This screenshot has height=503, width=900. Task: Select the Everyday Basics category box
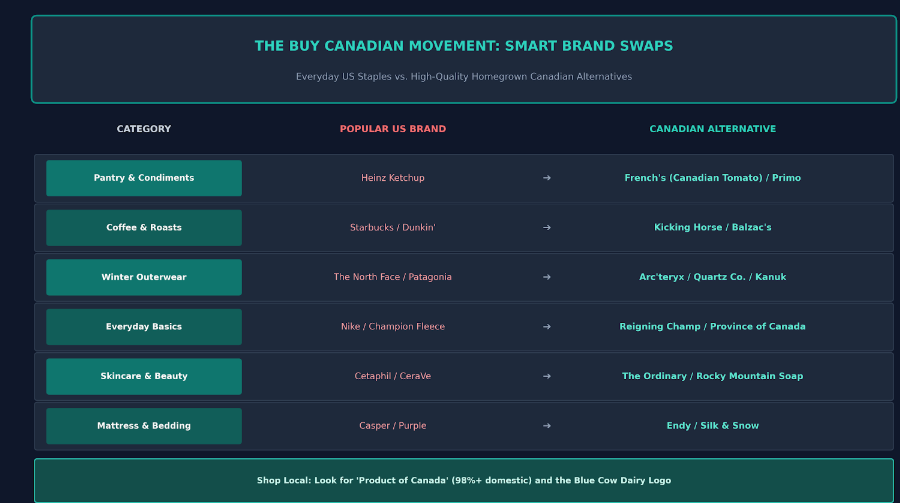tap(144, 327)
